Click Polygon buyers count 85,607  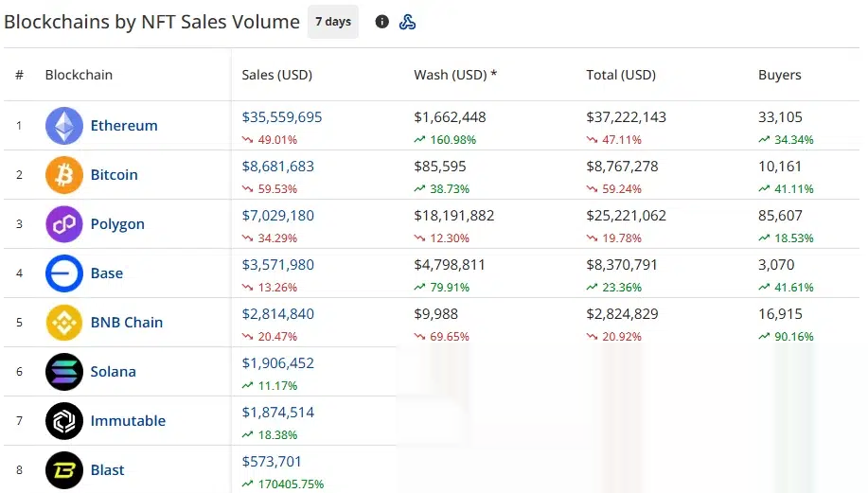click(780, 216)
